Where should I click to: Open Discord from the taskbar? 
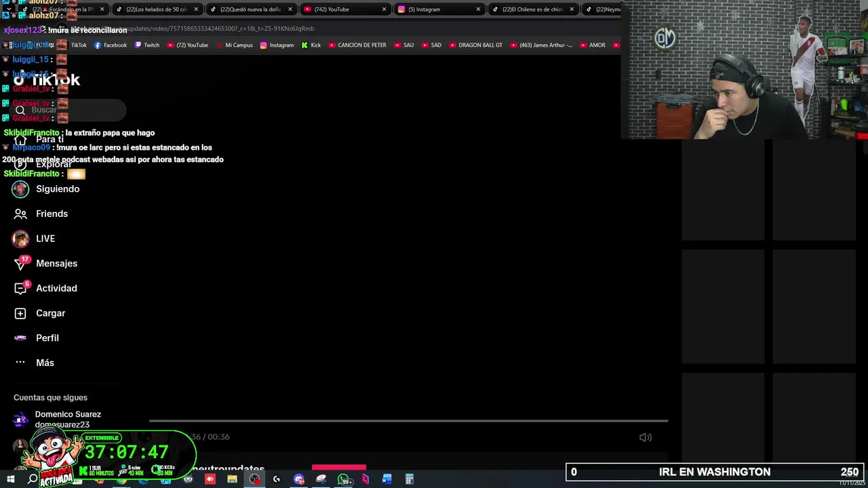coord(299,479)
